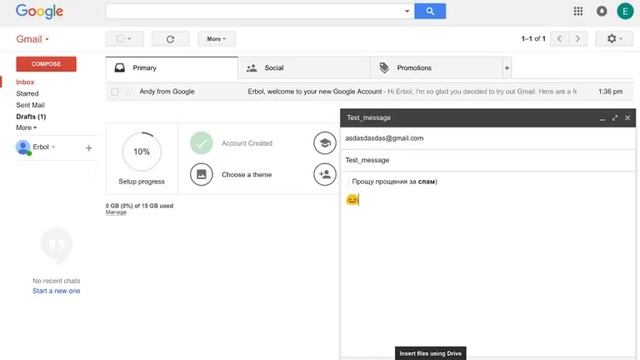The image size is (640, 360).
Task: Click the Erbol profile avatar in chat
Action: 23,147
